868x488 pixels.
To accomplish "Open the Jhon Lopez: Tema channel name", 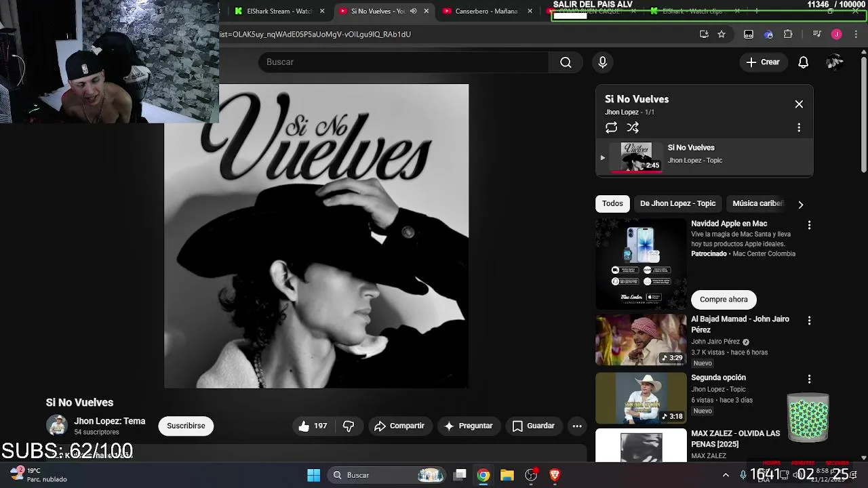I will click(109, 421).
